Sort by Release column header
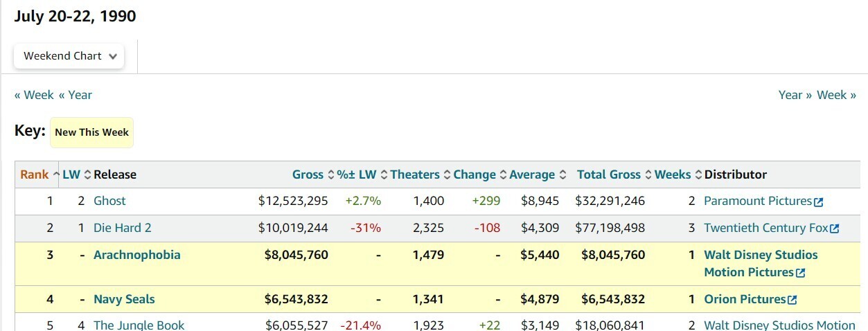The width and height of the screenshot is (868, 331). 115,175
